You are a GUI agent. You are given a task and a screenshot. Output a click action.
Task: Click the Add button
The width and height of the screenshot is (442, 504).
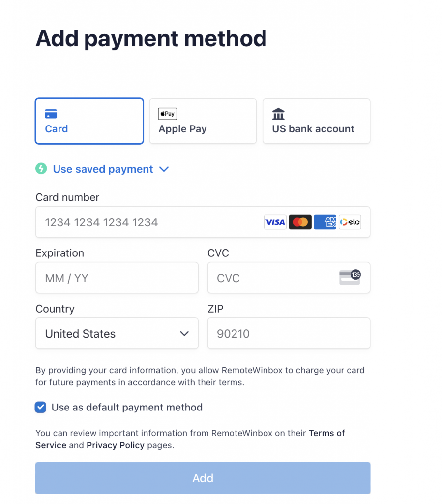(203, 478)
